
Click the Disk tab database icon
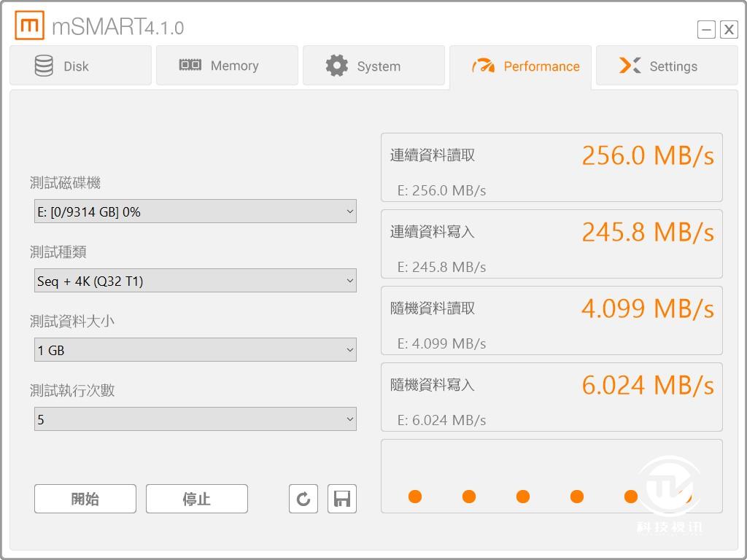[44, 65]
